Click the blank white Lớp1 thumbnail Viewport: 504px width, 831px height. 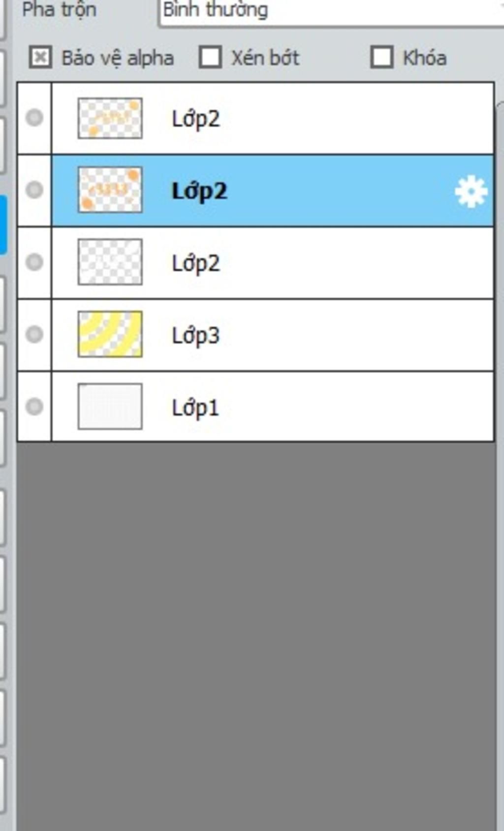pos(110,407)
